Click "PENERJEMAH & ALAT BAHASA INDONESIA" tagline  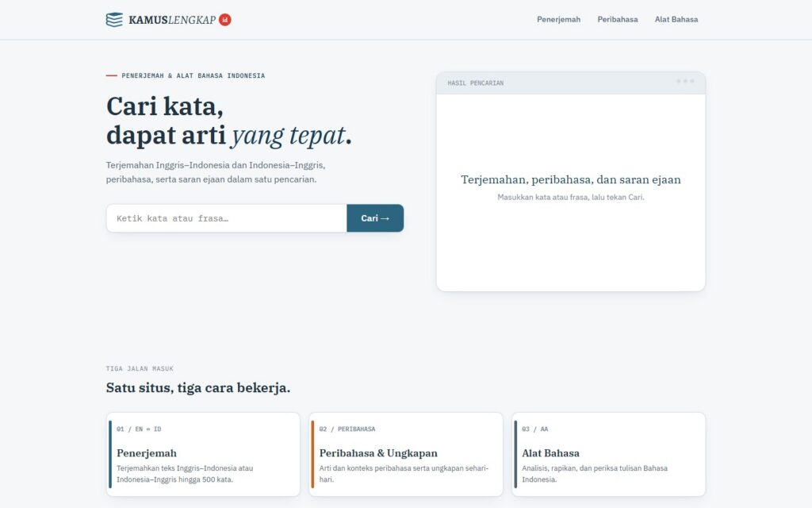coord(193,75)
